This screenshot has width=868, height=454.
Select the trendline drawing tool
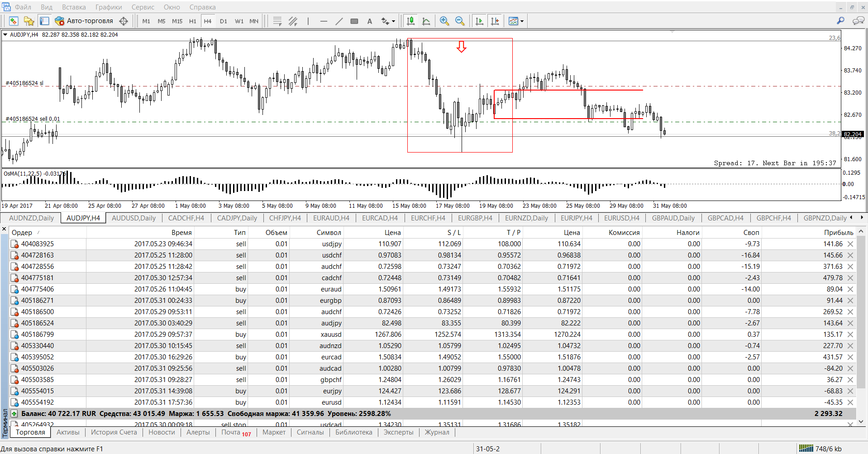click(339, 21)
